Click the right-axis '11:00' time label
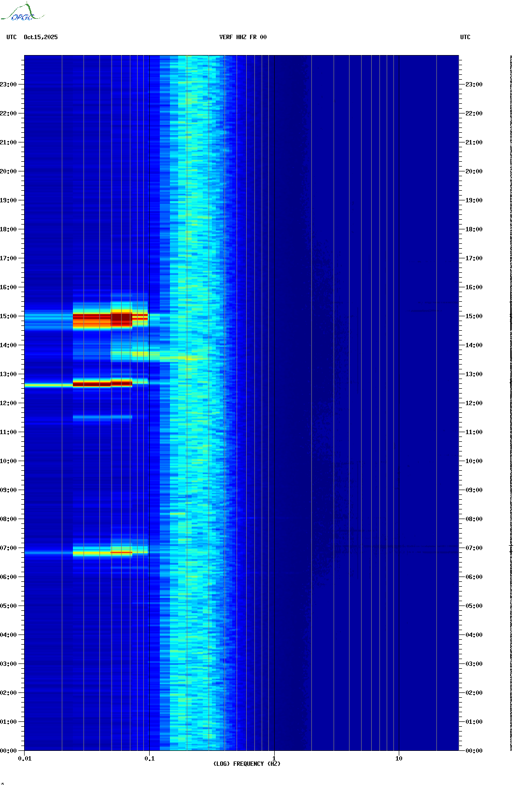532x789 pixels. click(x=474, y=432)
